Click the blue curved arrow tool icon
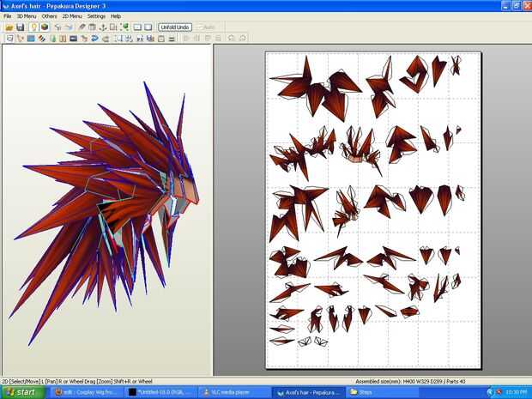532x399 pixels. click(94, 39)
